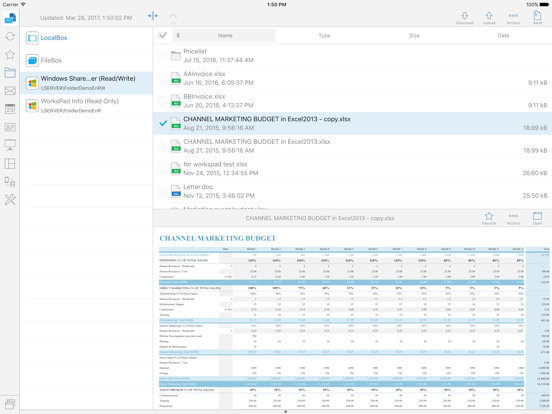Click the stacked windows icon at the sidebar bottom
552x414 pixels.
10,404
